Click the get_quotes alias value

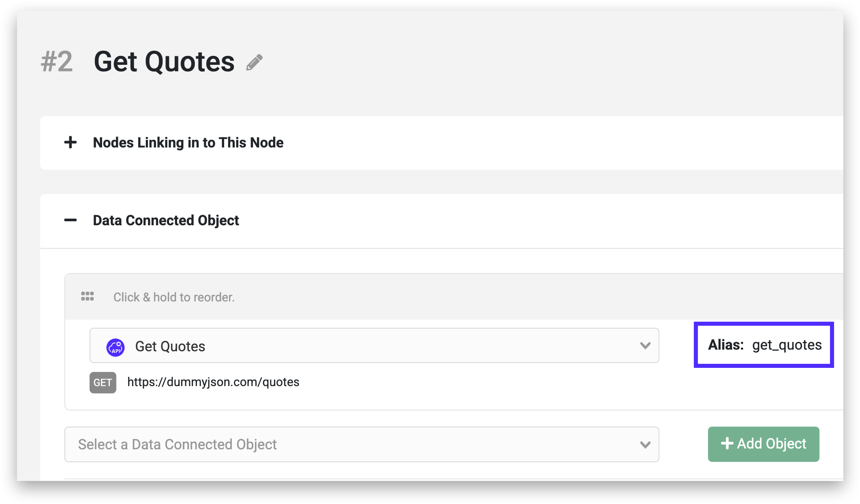pyautogui.click(x=787, y=345)
